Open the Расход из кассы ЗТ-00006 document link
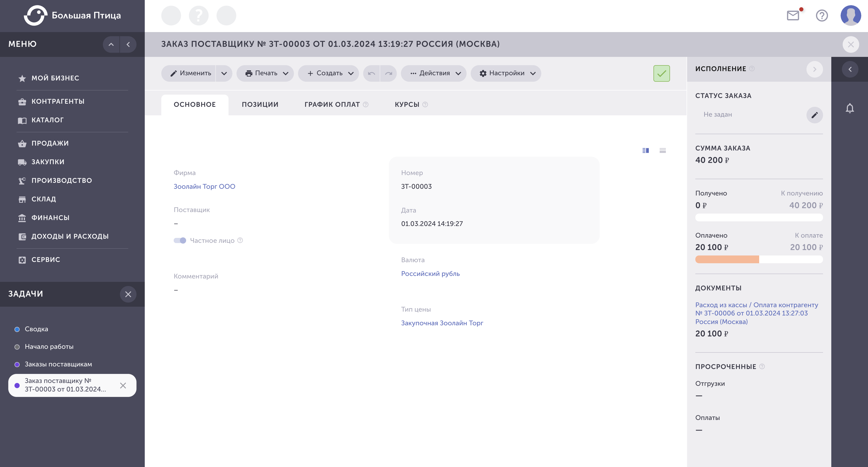Screen dimensions: 868x467 pyautogui.click(x=757, y=313)
